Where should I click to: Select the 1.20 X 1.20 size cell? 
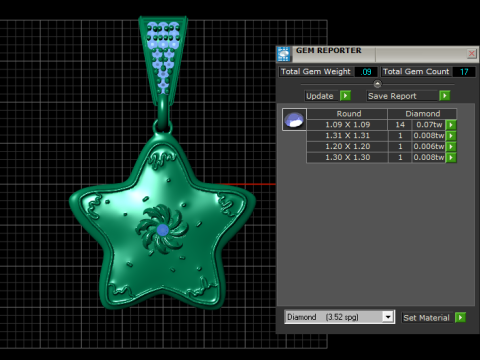[347, 147]
